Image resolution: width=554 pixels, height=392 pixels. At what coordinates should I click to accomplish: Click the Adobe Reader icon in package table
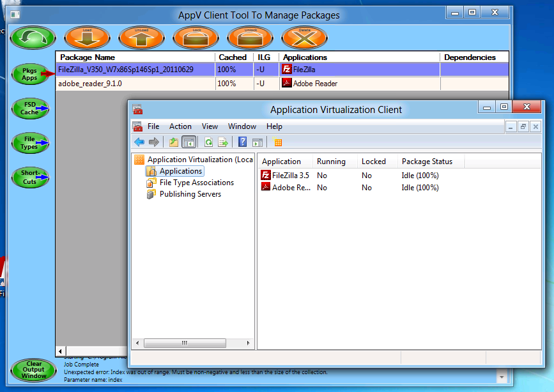[x=286, y=83]
